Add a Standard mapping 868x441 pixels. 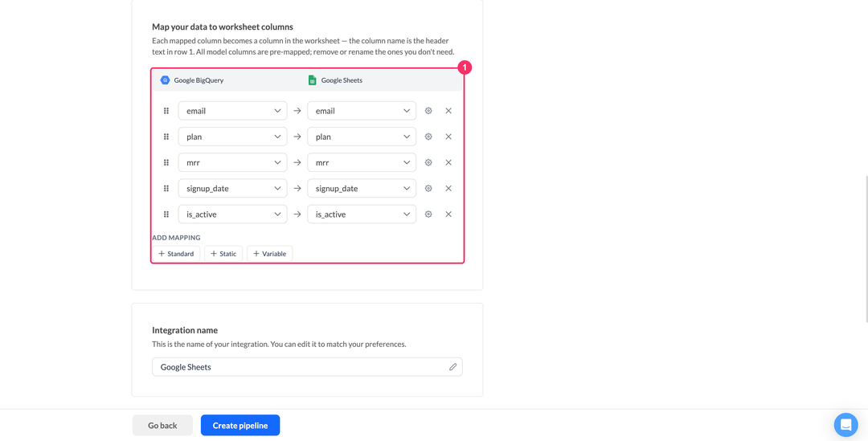pyautogui.click(x=176, y=253)
